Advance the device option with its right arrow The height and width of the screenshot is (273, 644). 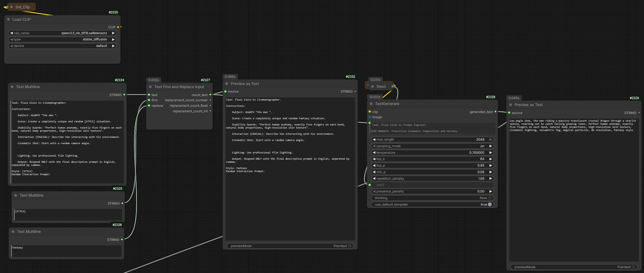[x=113, y=46]
